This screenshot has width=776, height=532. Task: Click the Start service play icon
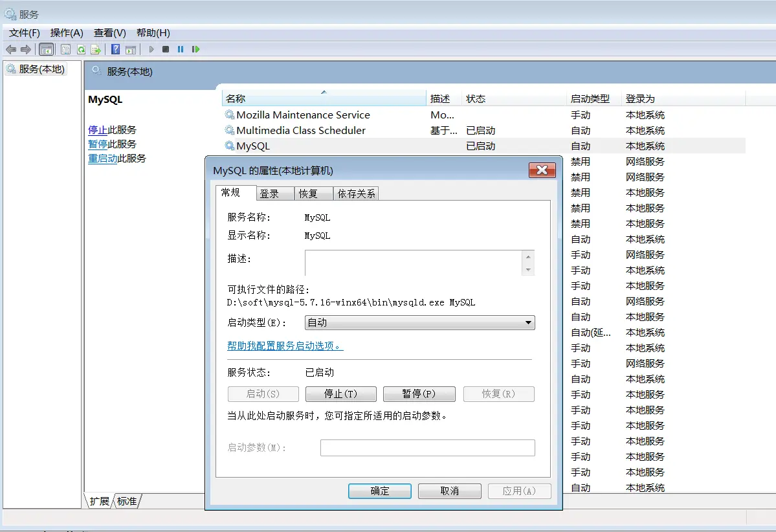click(x=151, y=49)
